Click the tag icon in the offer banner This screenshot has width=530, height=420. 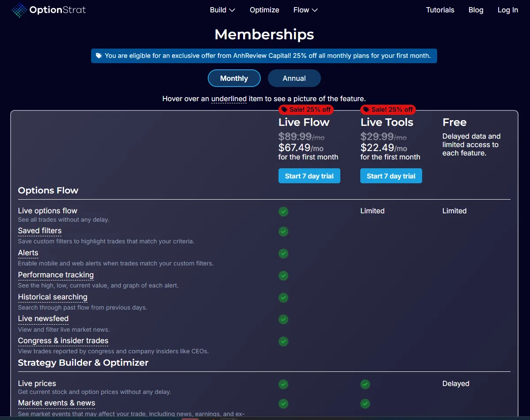[x=99, y=56]
